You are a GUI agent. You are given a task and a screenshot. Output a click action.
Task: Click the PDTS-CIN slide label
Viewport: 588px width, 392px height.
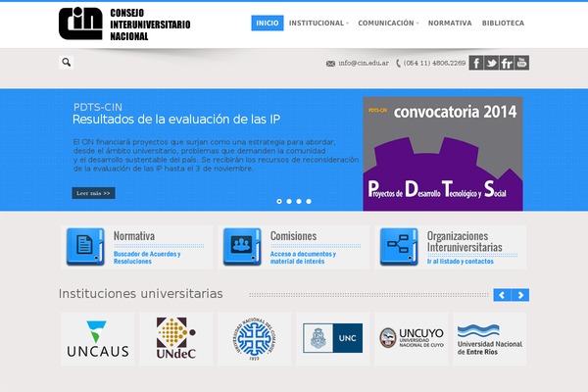[97, 107]
